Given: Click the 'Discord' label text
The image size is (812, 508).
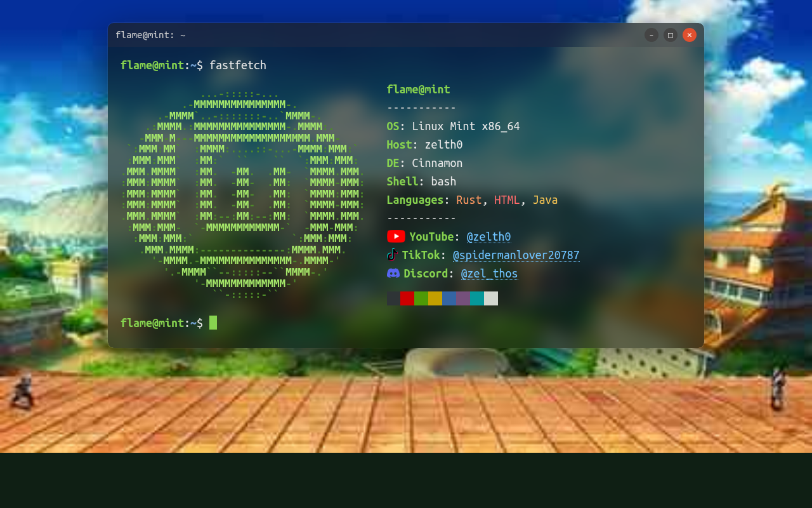Looking at the screenshot, I should pyautogui.click(x=426, y=274).
